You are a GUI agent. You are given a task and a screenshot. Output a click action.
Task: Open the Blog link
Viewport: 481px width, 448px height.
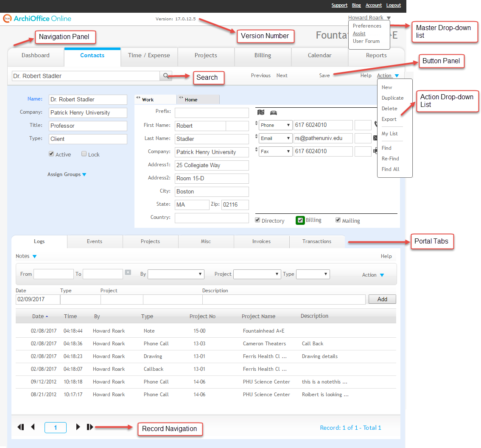click(356, 5)
